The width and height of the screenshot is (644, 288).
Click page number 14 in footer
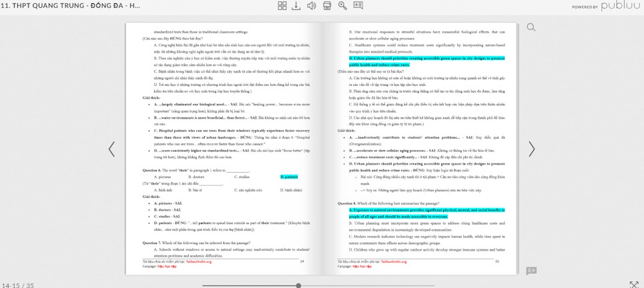click(x=302, y=261)
